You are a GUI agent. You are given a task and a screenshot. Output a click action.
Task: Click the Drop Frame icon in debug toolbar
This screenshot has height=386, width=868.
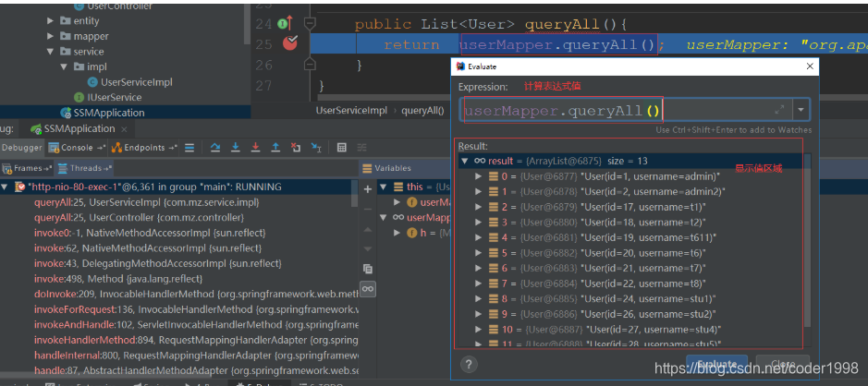296,148
